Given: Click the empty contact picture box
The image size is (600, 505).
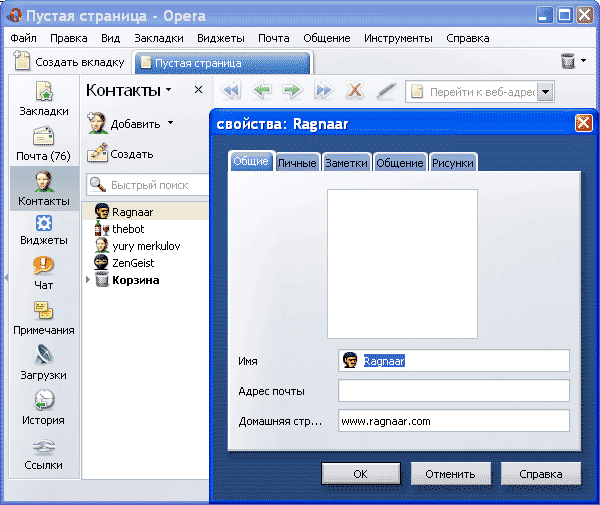Looking at the screenshot, I should [402, 264].
